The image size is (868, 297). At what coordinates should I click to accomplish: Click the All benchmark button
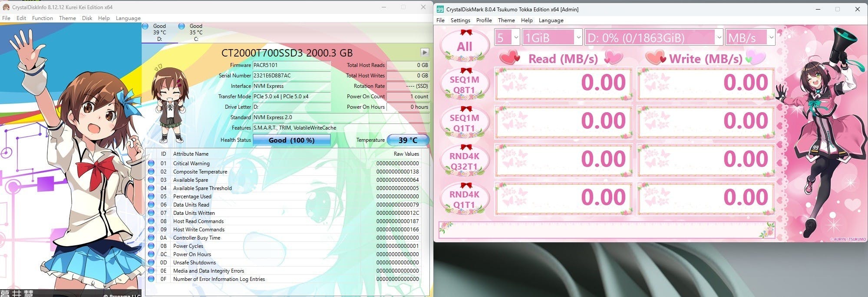[464, 46]
